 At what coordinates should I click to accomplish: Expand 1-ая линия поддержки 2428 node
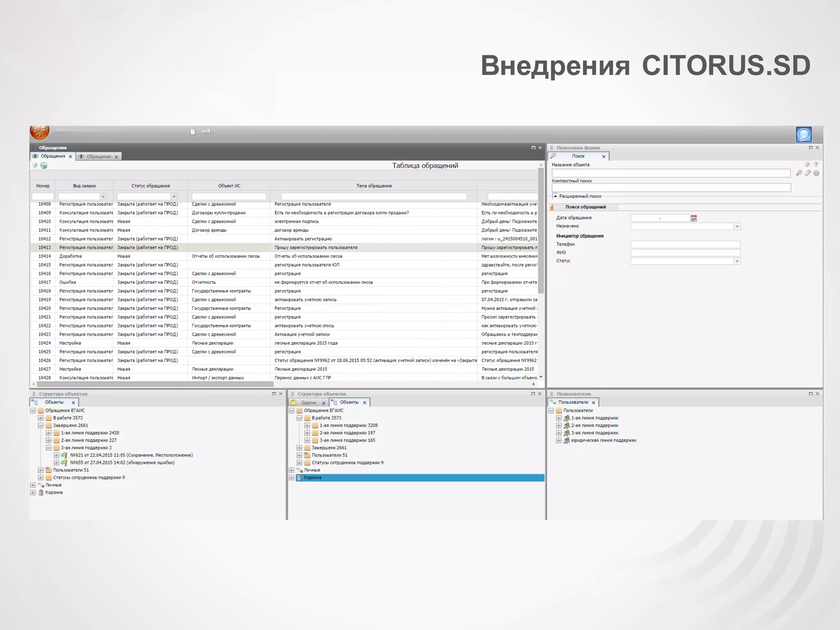pyautogui.click(x=48, y=433)
